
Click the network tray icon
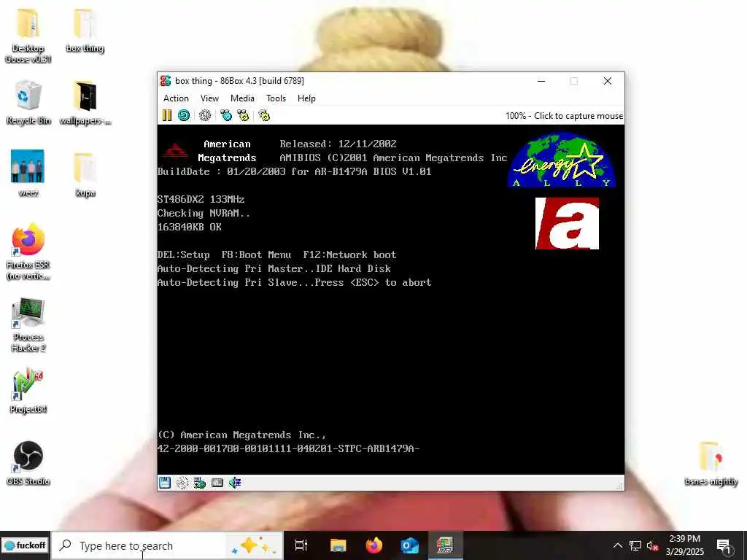coord(635,545)
